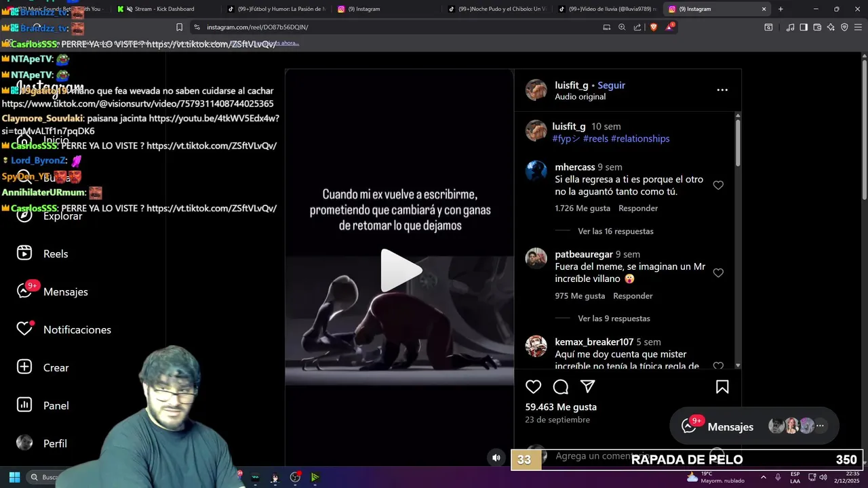Like kemax_breaker107 comment
This screenshot has width=868, height=488.
[718, 366]
